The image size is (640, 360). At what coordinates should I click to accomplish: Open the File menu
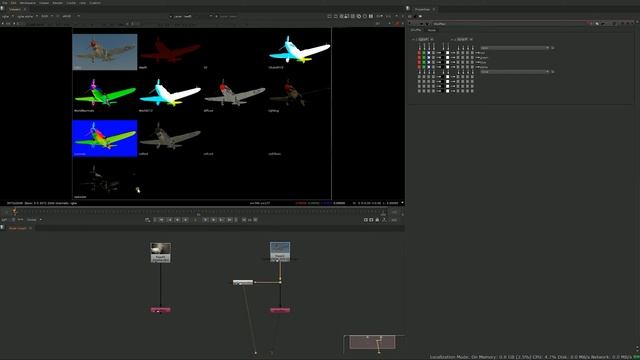(x=4, y=3)
